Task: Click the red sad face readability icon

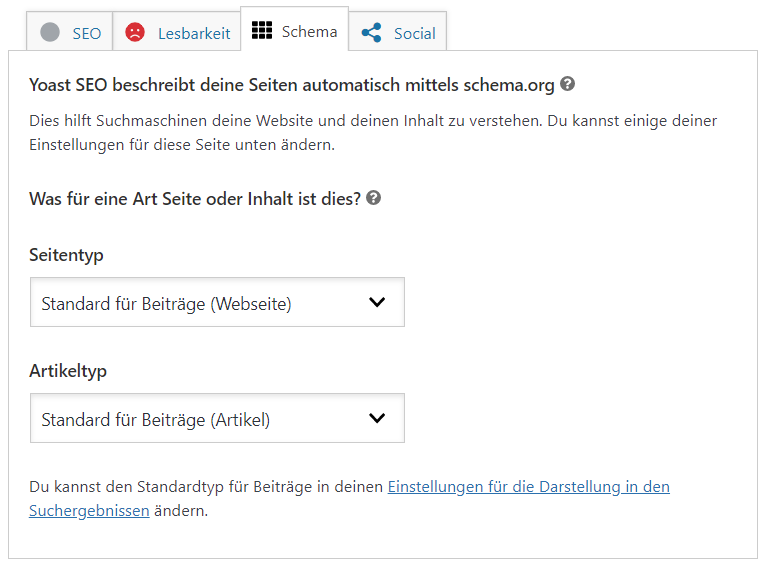Action: [135, 32]
